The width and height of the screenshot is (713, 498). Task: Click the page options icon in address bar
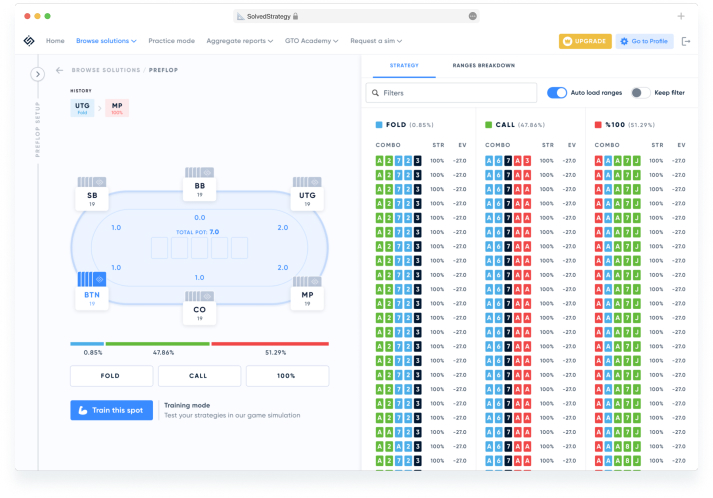pos(472,16)
